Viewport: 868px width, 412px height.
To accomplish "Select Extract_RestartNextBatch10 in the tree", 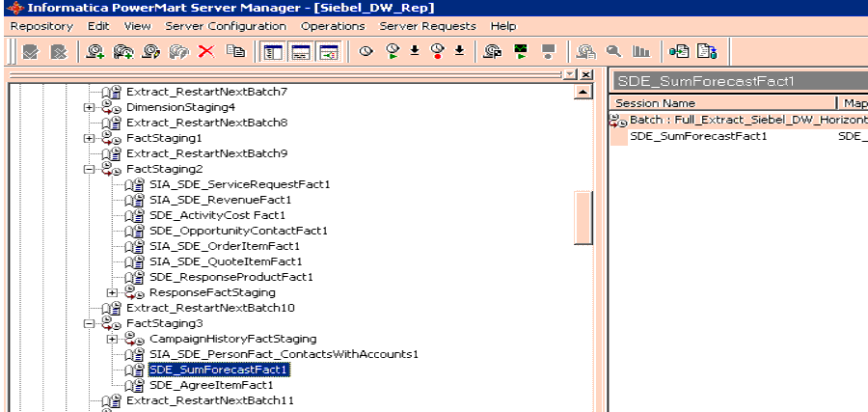I will pos(211,308).
